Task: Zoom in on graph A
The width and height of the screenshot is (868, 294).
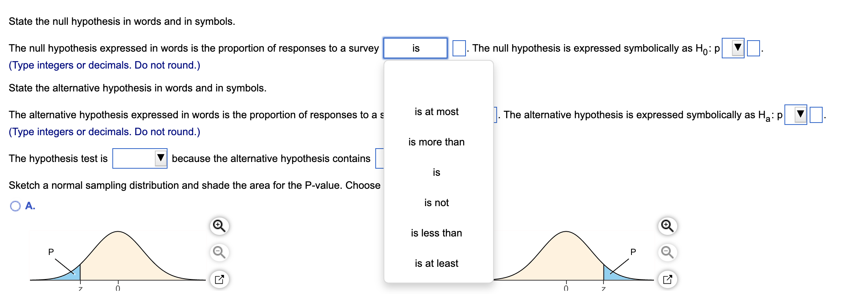Action: pos(219,226)
